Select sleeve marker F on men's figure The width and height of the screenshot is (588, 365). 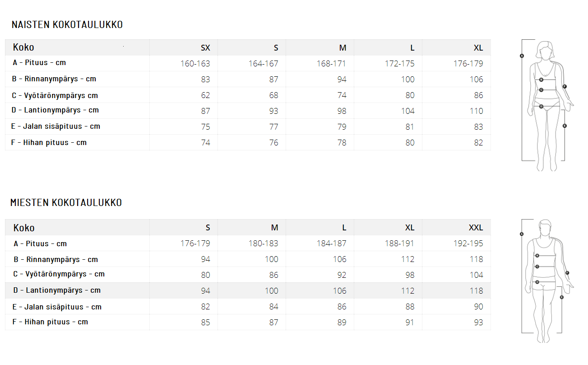click(567, 273)
